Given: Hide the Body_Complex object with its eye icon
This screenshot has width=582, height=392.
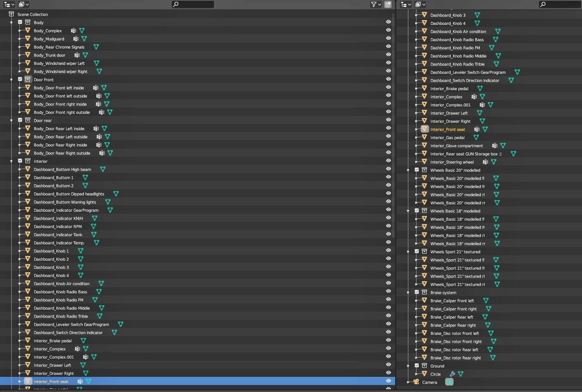Looking at the screenshot, I should tap(388, 30).
